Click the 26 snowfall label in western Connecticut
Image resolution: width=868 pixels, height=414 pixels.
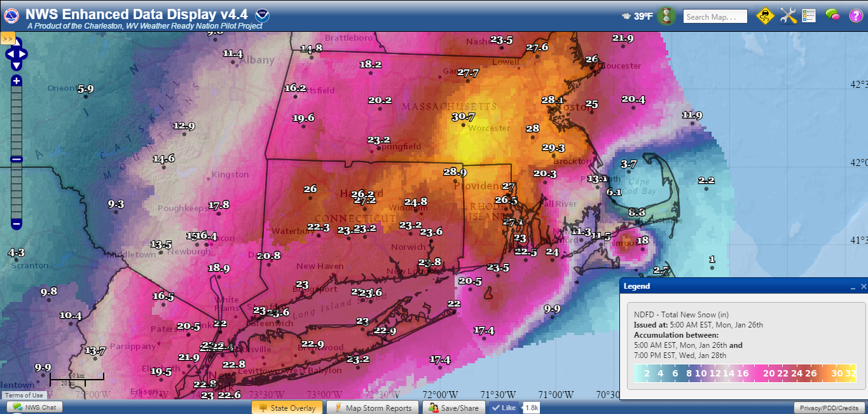pos(310,189)
